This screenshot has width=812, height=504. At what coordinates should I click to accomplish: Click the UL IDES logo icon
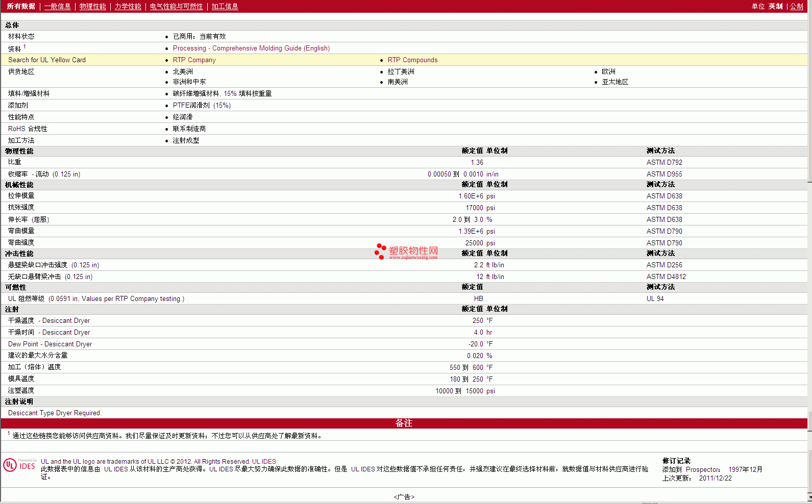[x=19, y=465]
